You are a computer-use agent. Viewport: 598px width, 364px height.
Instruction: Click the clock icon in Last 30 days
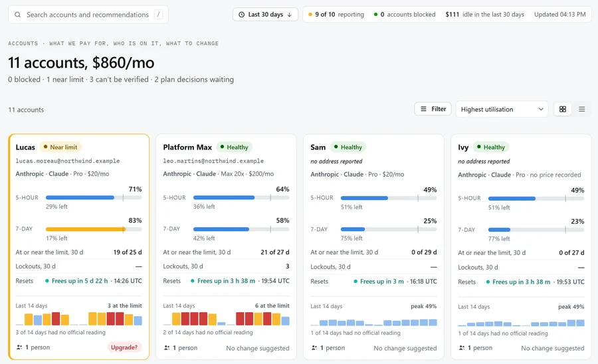[x=241, y=15]
